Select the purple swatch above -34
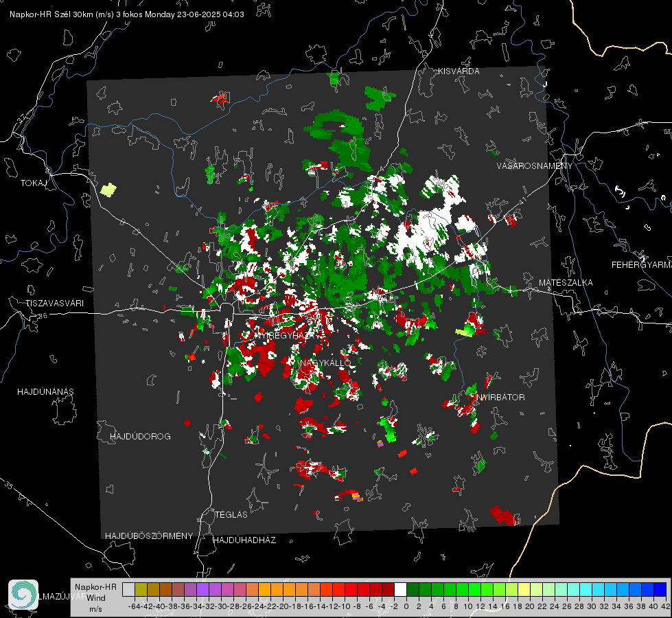The image size is (672, 618). [202, 589]
